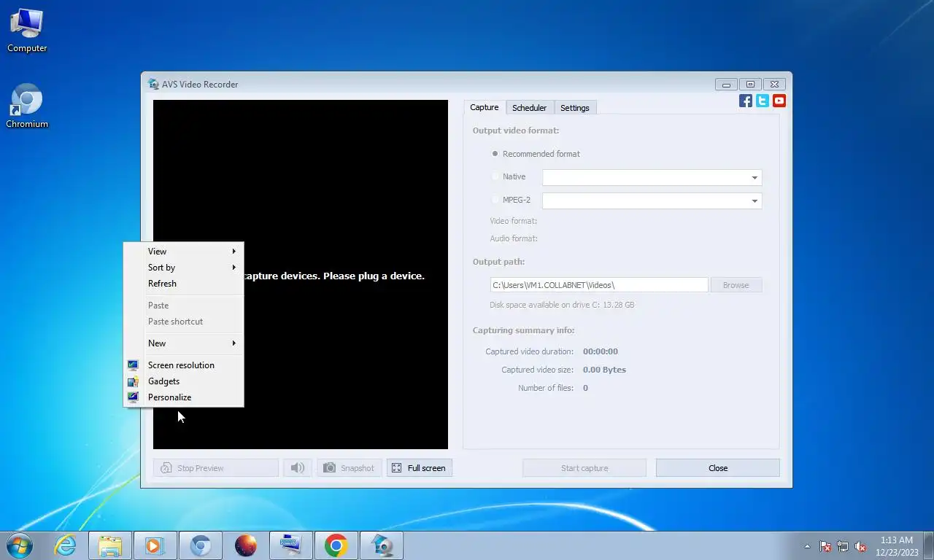Open AVS YouTube channel icon
The height and width of the screenshot is (560, 934).
coord(779,101)
